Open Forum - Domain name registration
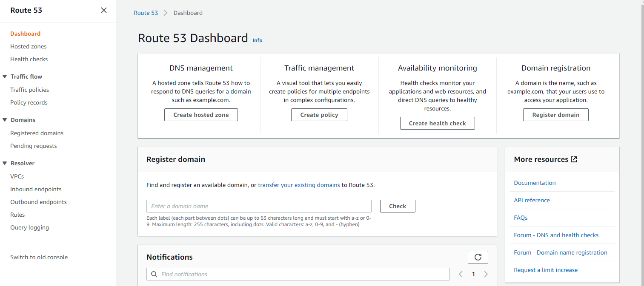Image resolution: width=644 pixels, height=286 pixels. 561,252
